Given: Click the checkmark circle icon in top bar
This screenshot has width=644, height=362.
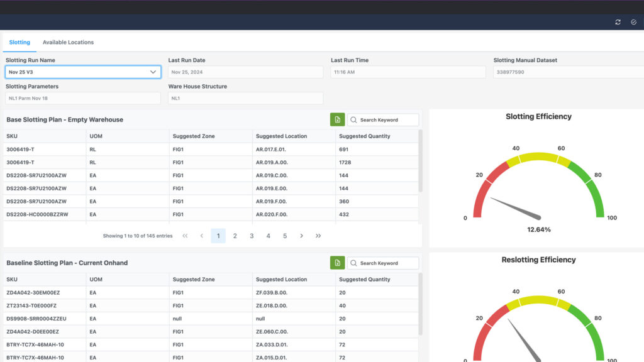Looking at the screenshot, I should pos(633,22).
